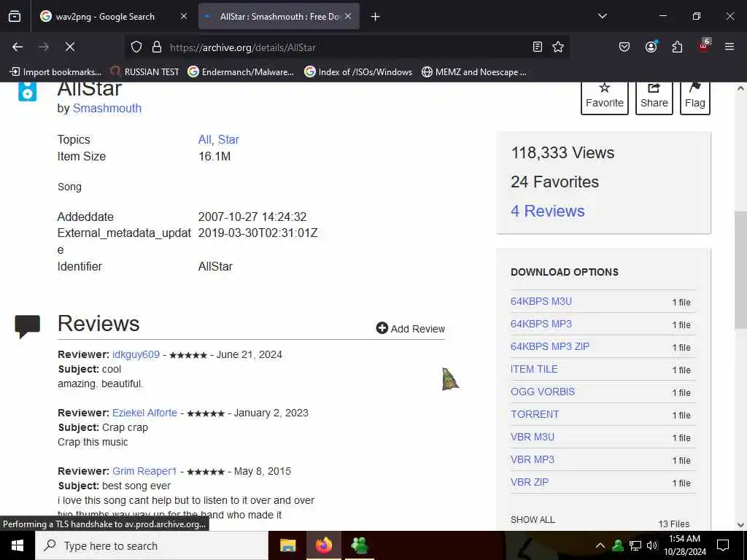This screenshot has width=747, height=560.
Task: Download VBR M3U file
Action: click(x=533, y=437)
